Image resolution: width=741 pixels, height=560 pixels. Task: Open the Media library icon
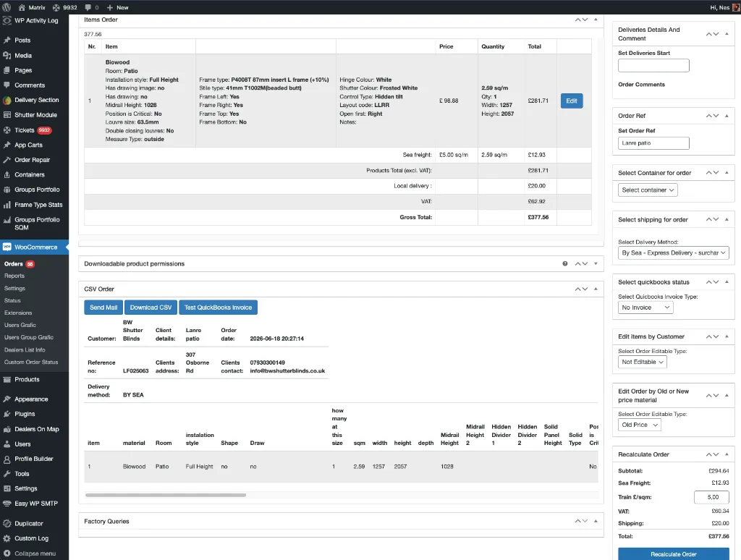(x=7, y=55)
